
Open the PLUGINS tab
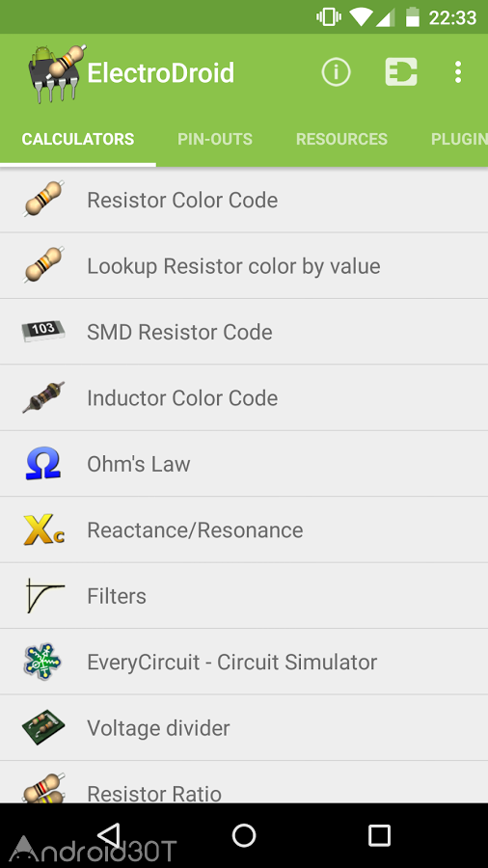460,139
